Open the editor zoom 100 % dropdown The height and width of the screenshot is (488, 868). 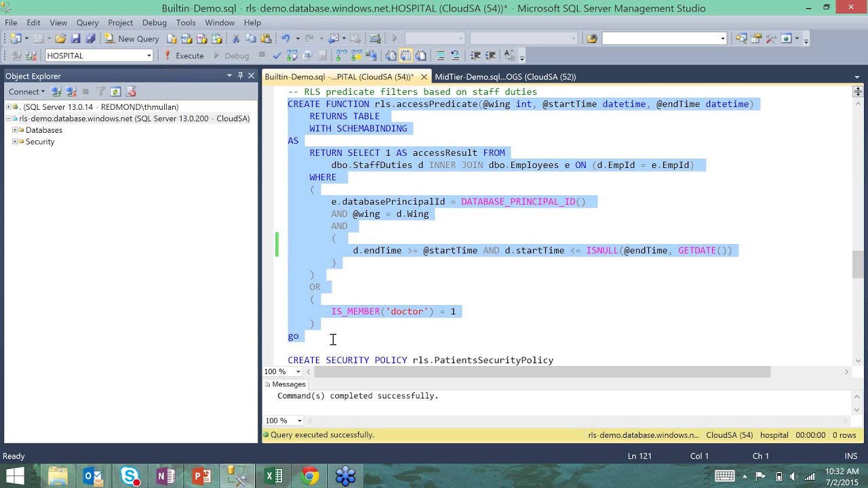point(299,372)
